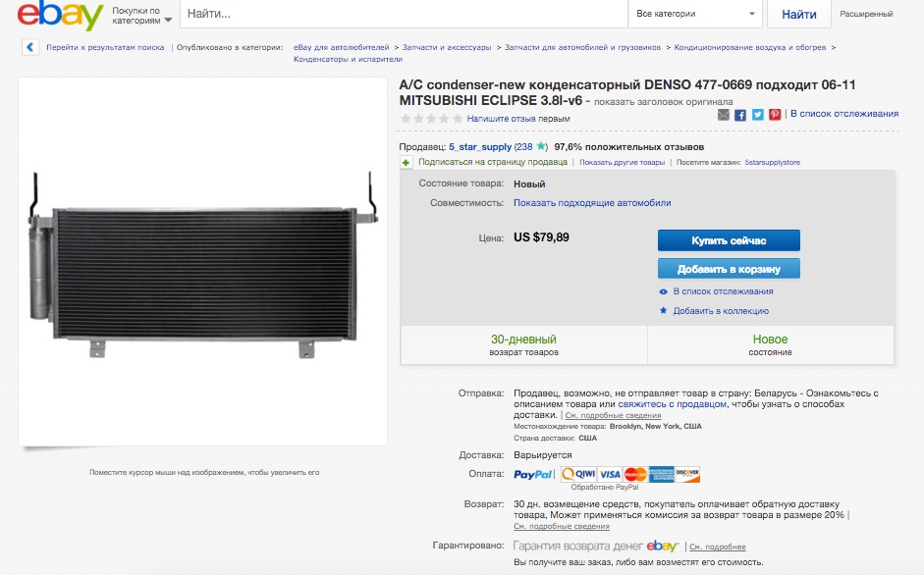Open breadcrumb Запчасти и аксессуары
This screenshot has height=575, width=924.
tap(447, 48)
